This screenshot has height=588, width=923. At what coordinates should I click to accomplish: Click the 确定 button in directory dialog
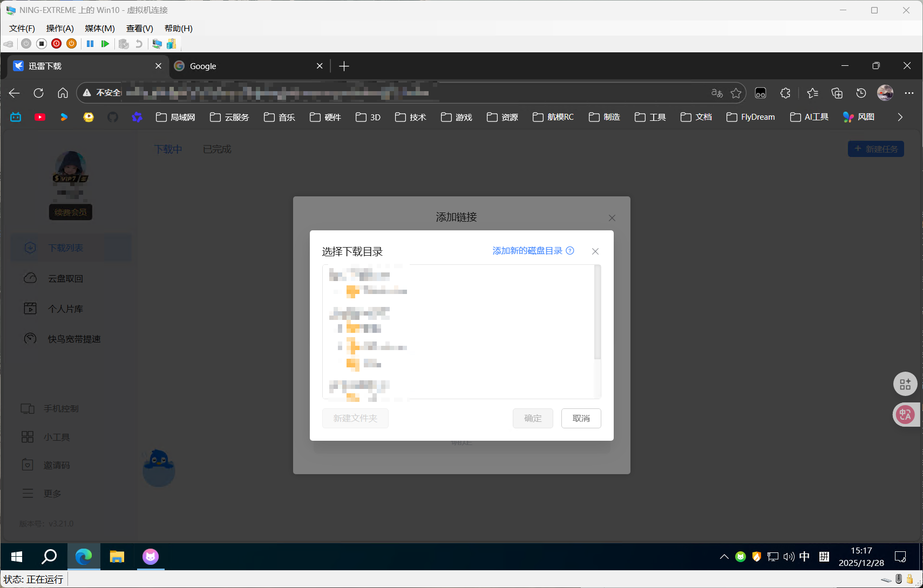(533, 418)
